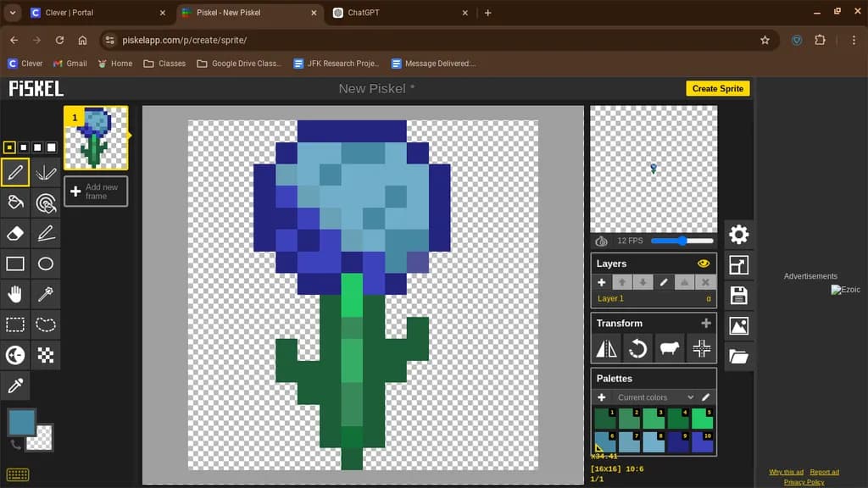Switch to the ChatGPT tab
Viewport: 868px width, 488px height.
coord(401,13)
